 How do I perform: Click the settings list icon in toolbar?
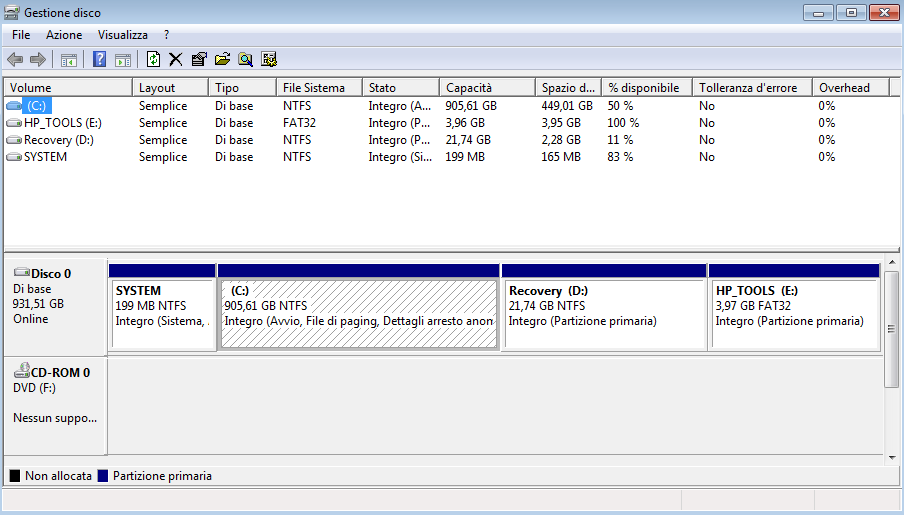click(x=268, y=59)
